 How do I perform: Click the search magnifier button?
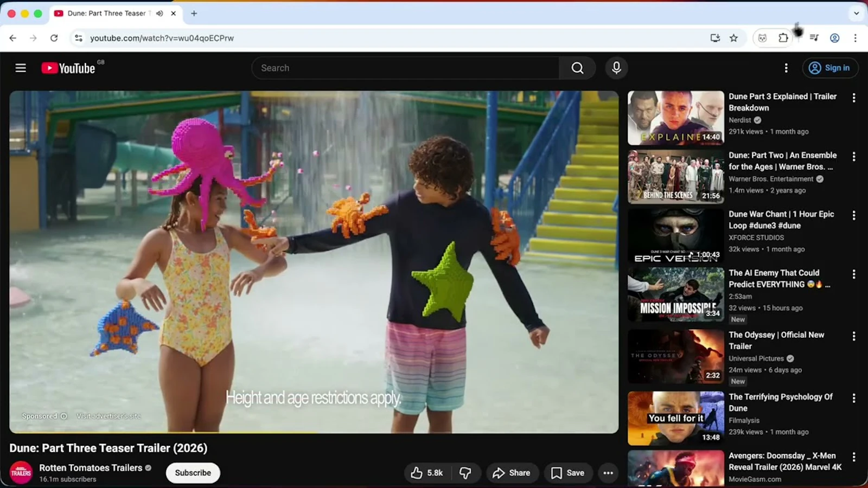tap(578, 68)
